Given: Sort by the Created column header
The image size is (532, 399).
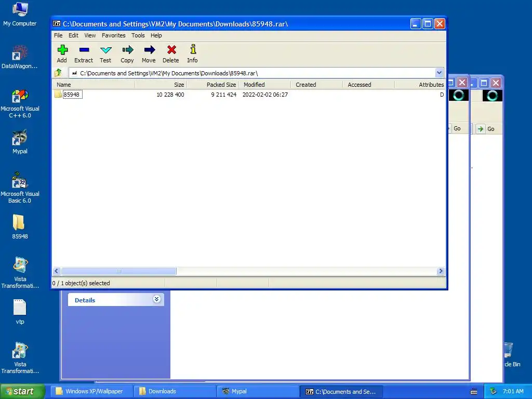Looking at the screenshot, I should 317,85.
